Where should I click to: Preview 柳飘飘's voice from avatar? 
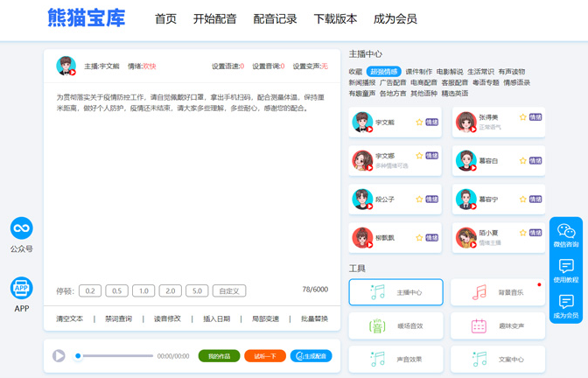click(370, 245)
